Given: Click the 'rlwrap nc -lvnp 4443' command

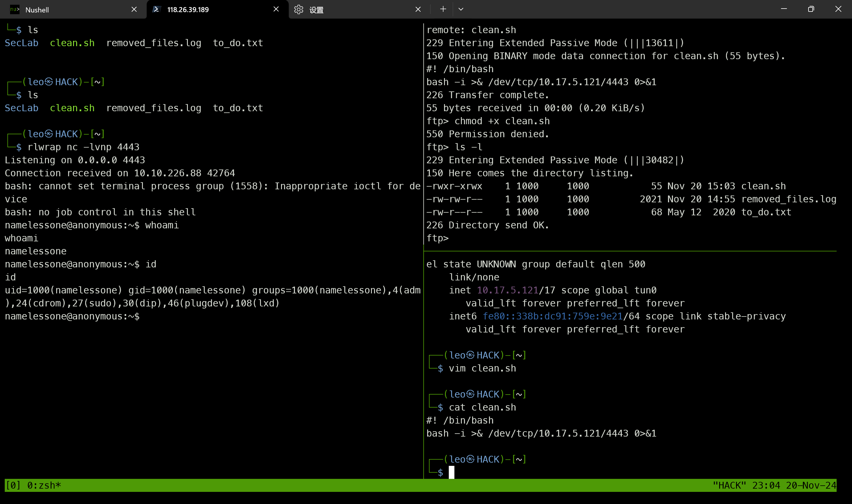Looking at the screenshot, I should 83,147.
